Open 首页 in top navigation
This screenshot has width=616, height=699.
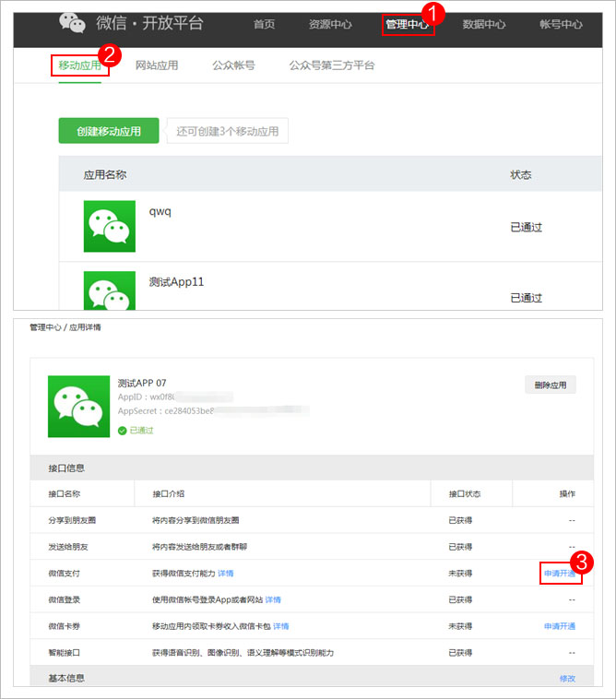click(x=265, y=24)
